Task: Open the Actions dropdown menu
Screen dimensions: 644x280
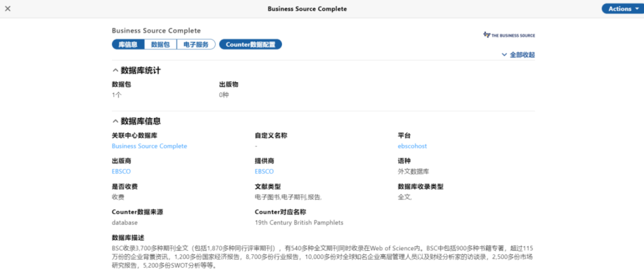Action: [623, 8]
